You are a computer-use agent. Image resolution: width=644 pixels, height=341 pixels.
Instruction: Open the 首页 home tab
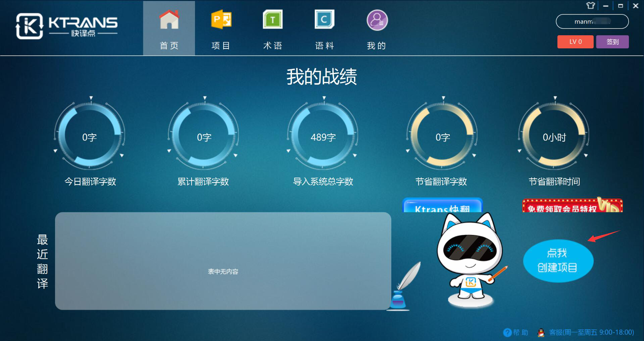pyautogui.click(x=169, y=28)
